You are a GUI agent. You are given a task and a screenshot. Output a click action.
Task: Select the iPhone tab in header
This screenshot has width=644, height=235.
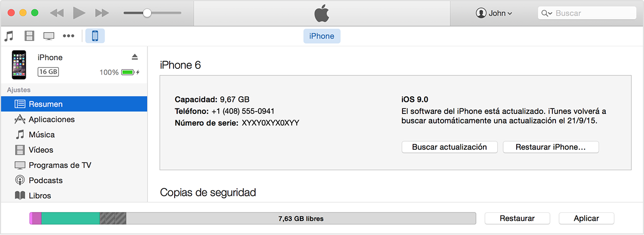click(321, 36)
